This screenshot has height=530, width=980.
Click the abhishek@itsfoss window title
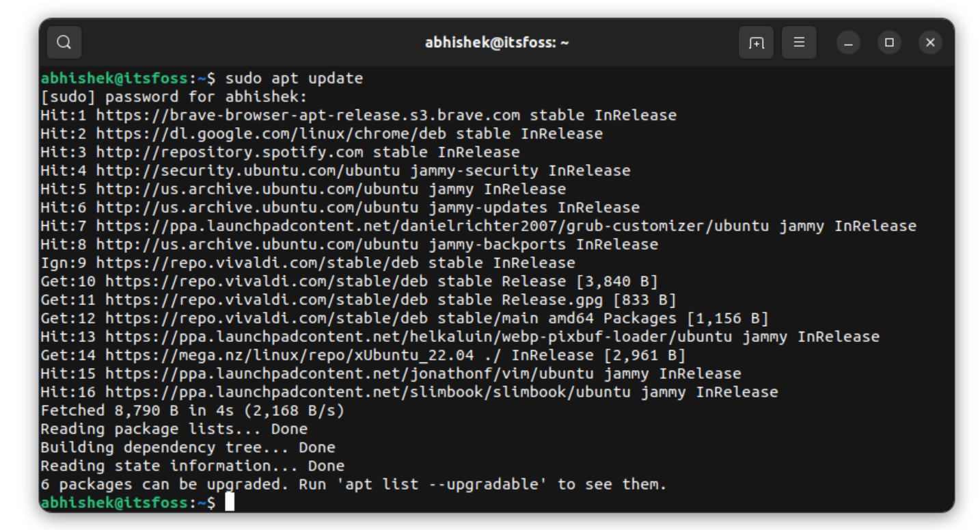497,42
